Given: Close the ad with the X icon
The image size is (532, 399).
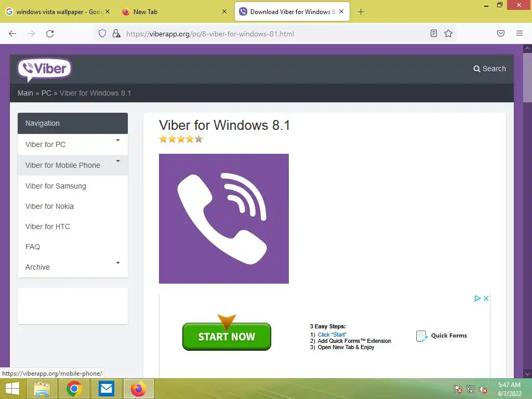Looking at the screenshot, I should pos(486,299).
